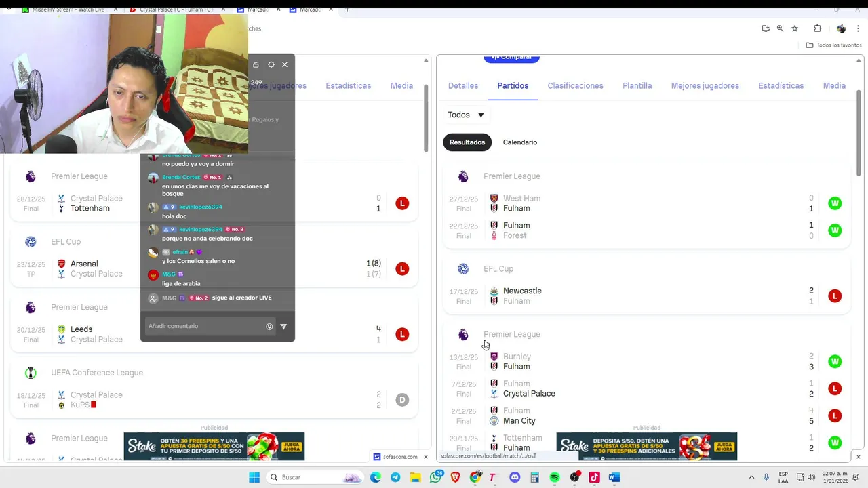The width and height of the screenshot is (868, 488).
Task: Open Calculator from the taskbar
Action: pos(534,477)
